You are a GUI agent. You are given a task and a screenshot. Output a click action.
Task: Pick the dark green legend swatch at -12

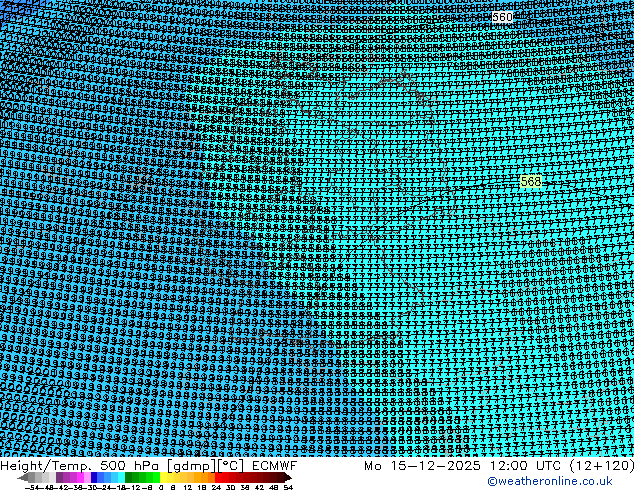[x=129, y=477]
